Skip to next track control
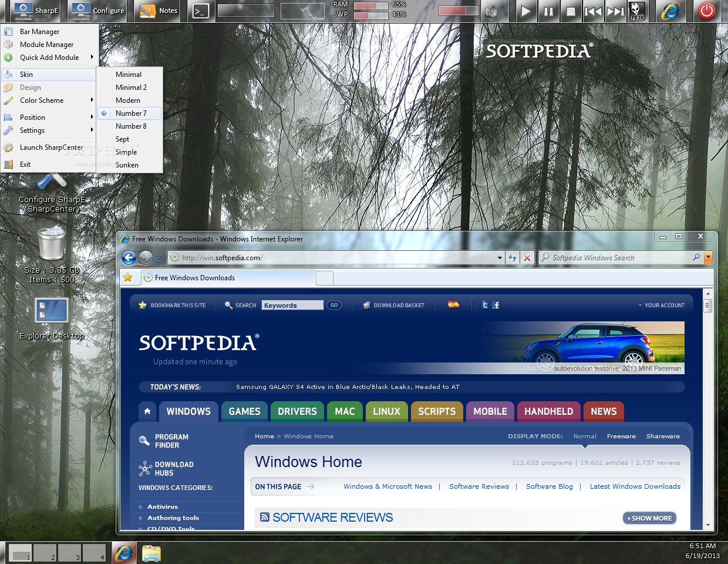This screenshot has width=728, height=564. [x=615, y=11]
